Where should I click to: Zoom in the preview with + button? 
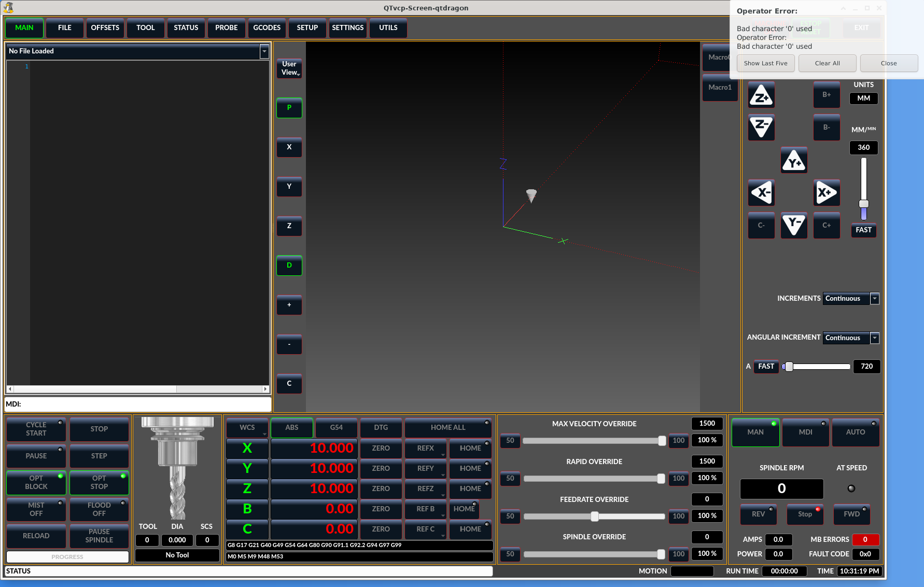coord(289,305)
